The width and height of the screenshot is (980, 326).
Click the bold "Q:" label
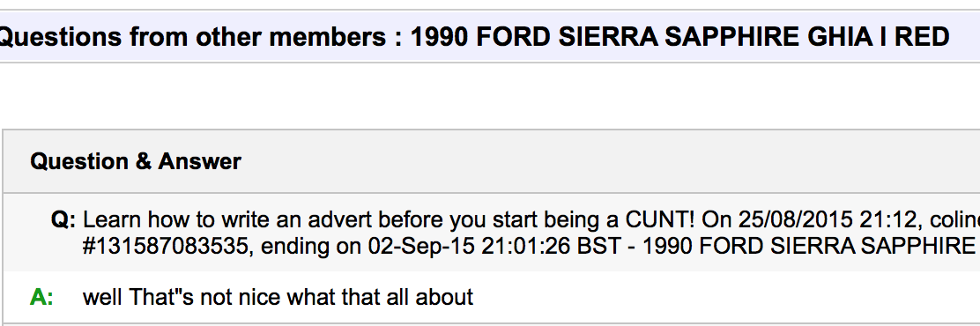[x=63, y=220]
